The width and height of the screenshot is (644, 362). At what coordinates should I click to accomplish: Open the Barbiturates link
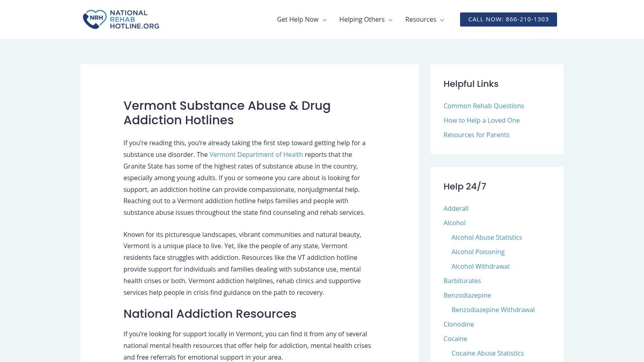pyautogui.click(x=462, y=281)
